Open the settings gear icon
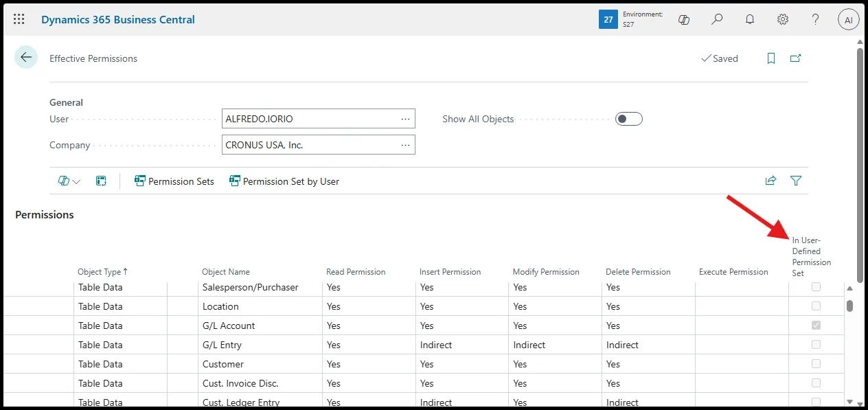868x410 pixels. 783,19
